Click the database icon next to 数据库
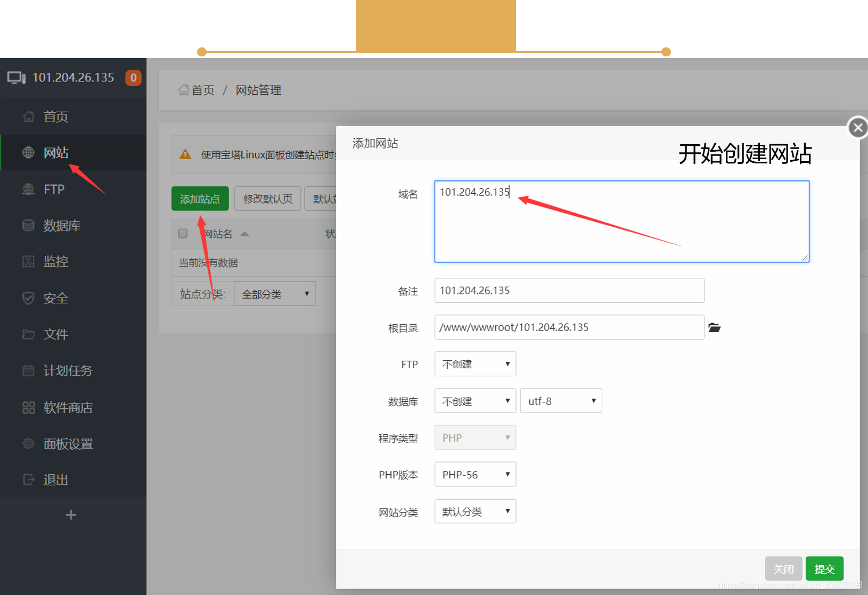The image size is (868, 595). point(29,226)
